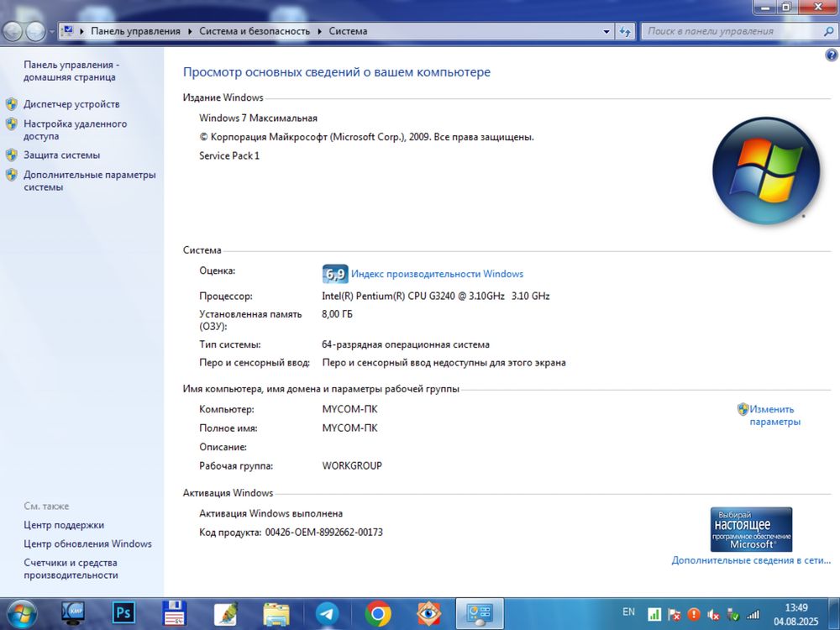
Task: Open Action Center flag tray icon
Action: 674,615
